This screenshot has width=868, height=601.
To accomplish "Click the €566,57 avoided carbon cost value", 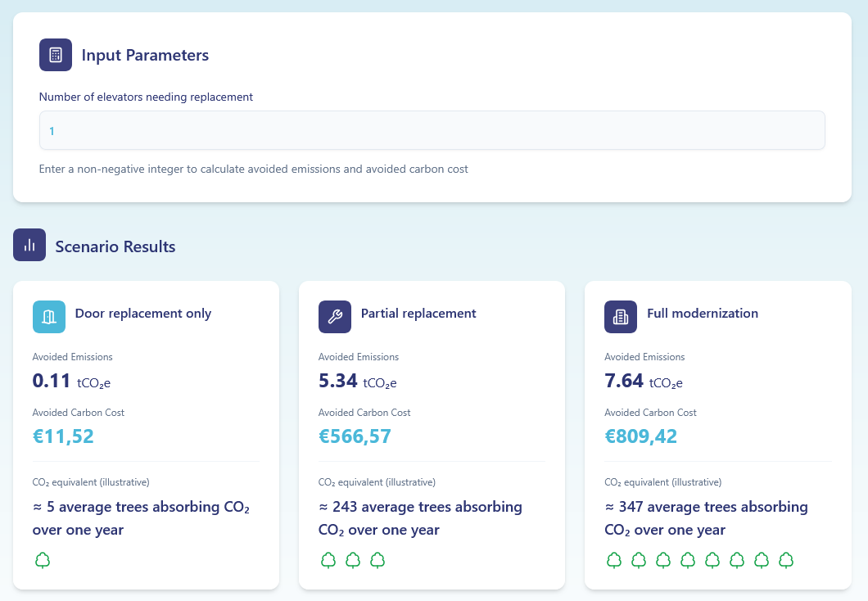I will click(x=355, y=436).
